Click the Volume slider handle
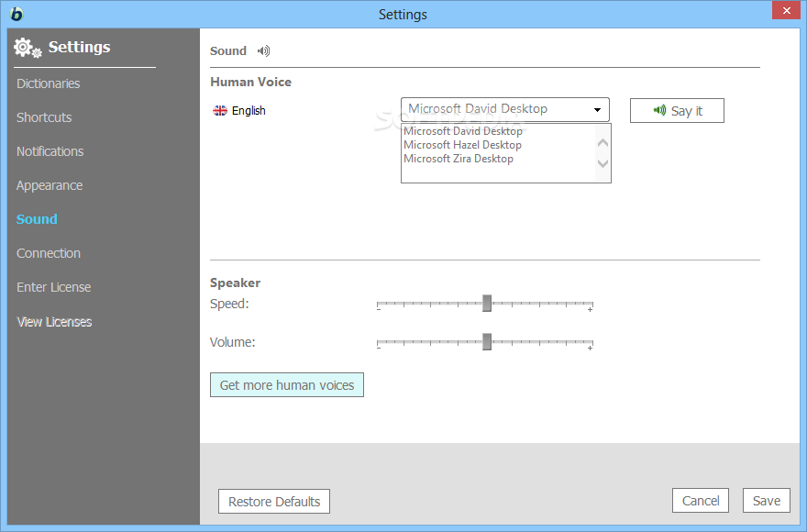Screen dimensions: 807x532 487,341
